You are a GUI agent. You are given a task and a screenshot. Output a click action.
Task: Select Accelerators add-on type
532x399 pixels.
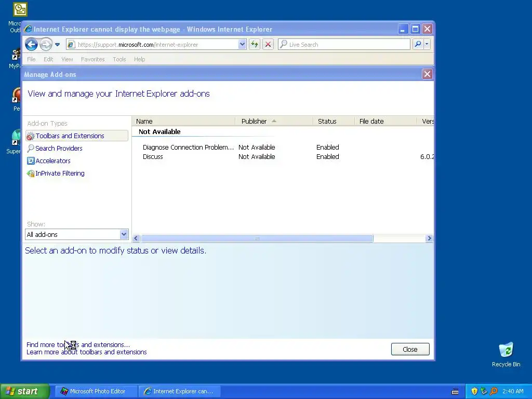point(52,161)
